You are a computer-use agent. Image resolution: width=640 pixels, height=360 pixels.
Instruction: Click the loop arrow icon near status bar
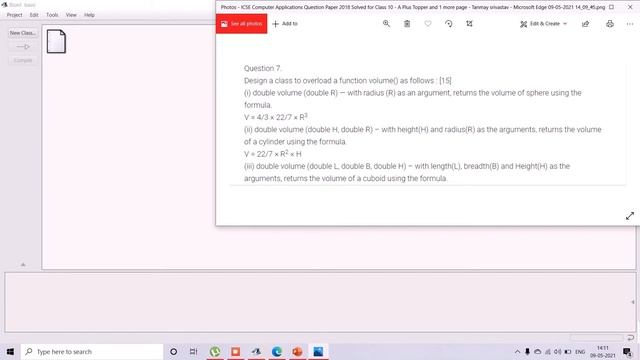[x=630, y=338]
